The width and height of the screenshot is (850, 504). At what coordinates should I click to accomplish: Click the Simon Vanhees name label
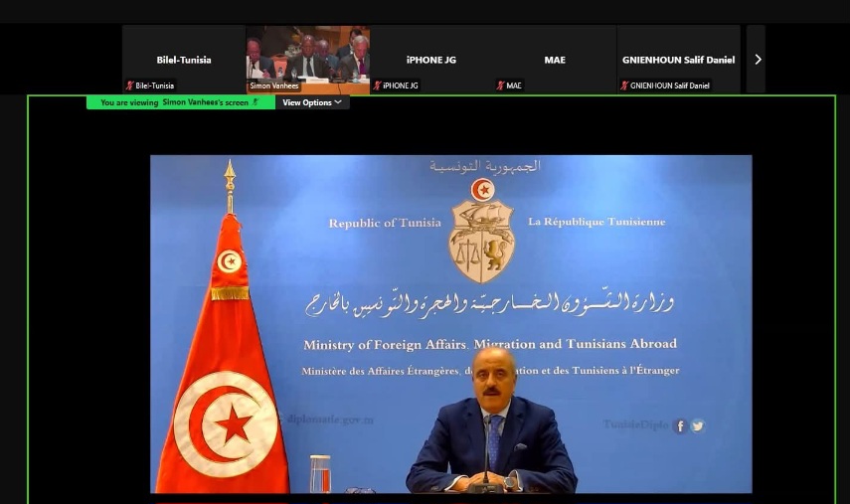point(273,85)
